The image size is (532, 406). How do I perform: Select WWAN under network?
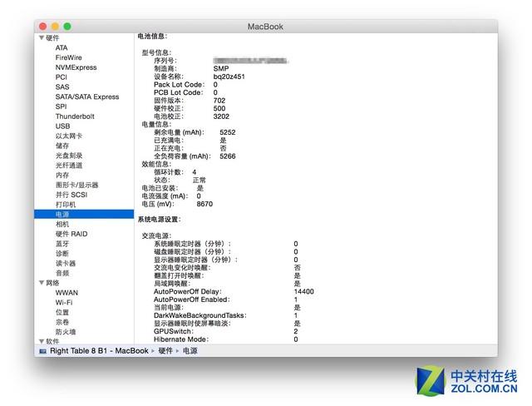pos(66,293)
